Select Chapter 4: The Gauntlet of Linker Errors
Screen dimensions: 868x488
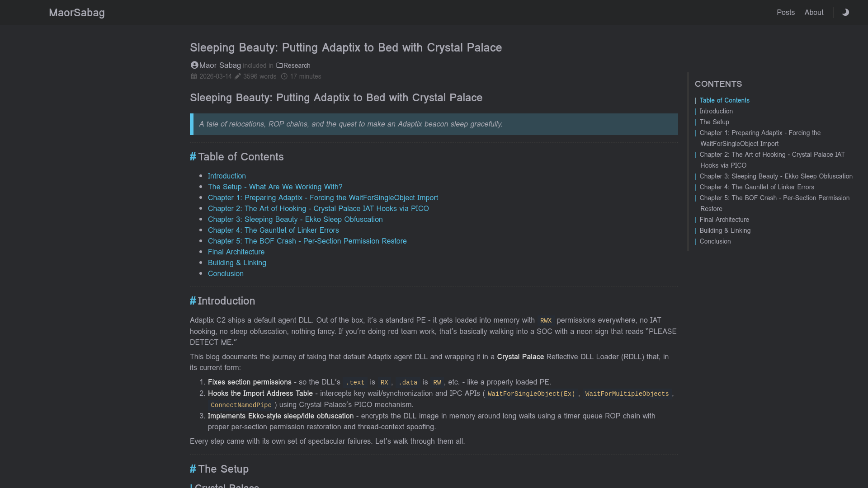274,230
